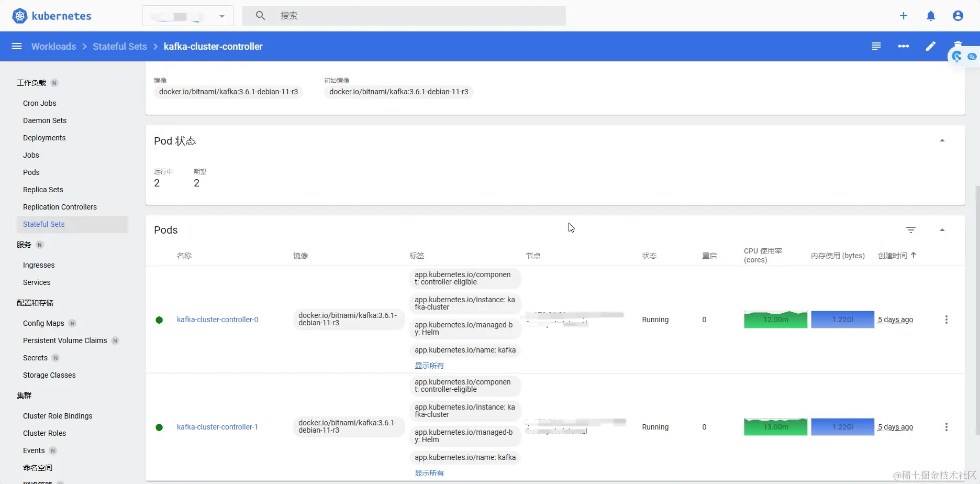Open the CPU usage chart for controller-0
This screenshot has width=980, height=484.
[x=775, y=319]
